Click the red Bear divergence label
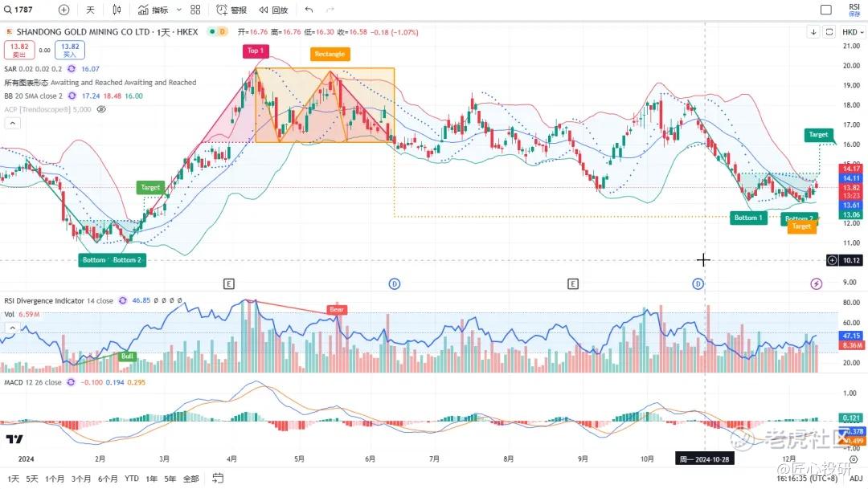 [337, 310]
